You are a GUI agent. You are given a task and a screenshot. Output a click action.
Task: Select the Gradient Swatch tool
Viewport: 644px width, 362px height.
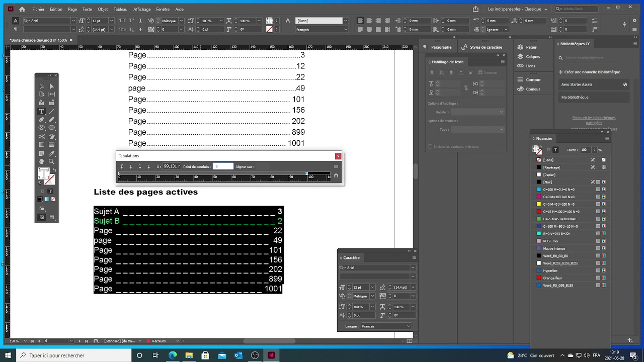(x=41, y=145)
